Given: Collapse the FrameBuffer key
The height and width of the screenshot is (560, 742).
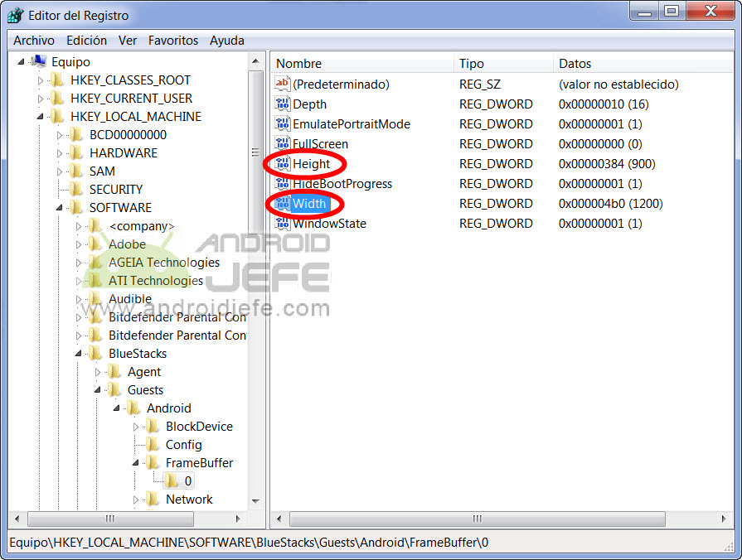Looking at the screenshot, I should [136, 463].
